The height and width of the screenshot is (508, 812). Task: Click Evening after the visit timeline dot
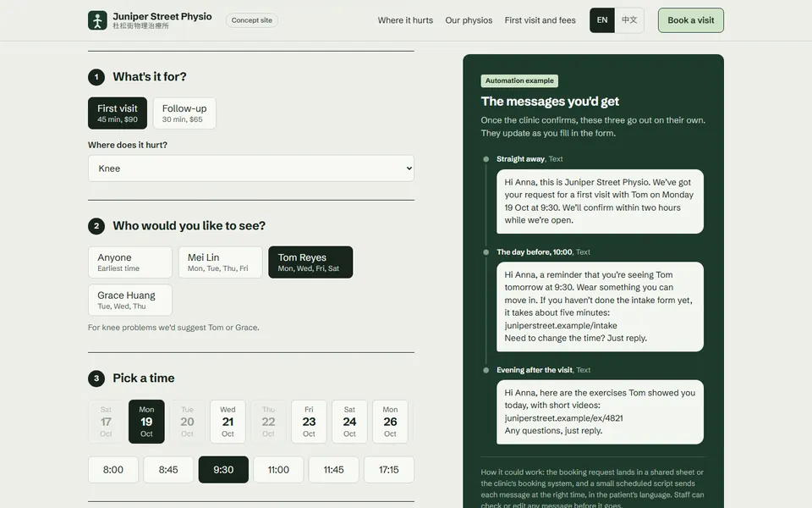click(486, 370)
